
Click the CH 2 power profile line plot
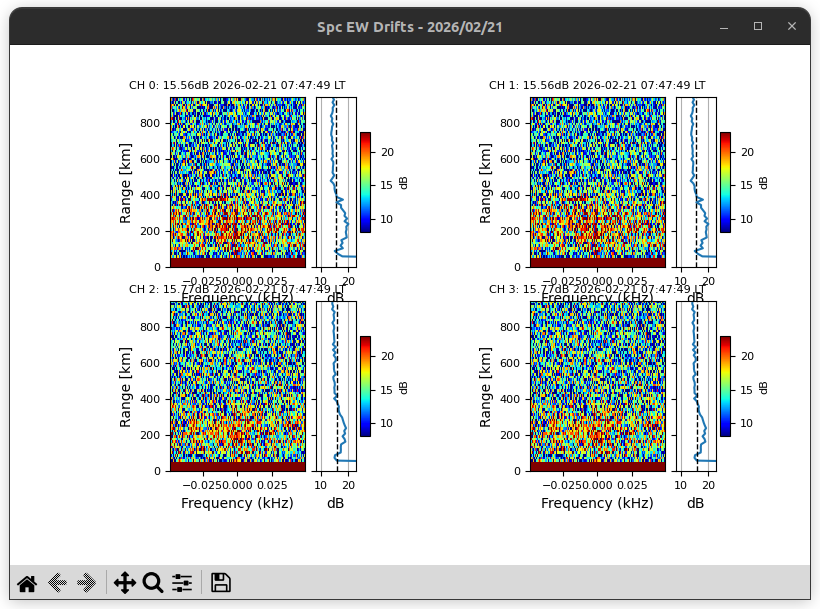[x=336, y=386]
